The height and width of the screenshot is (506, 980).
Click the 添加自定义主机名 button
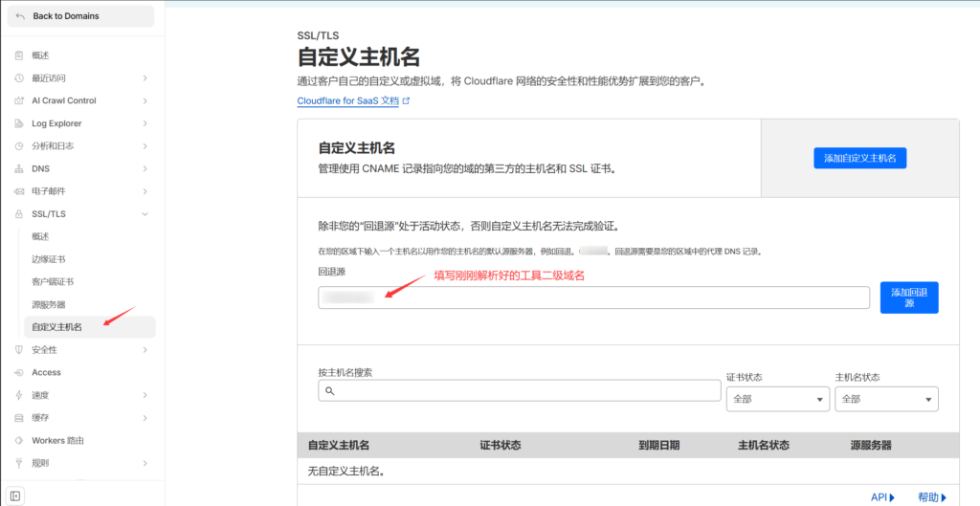tap(859, 158)
